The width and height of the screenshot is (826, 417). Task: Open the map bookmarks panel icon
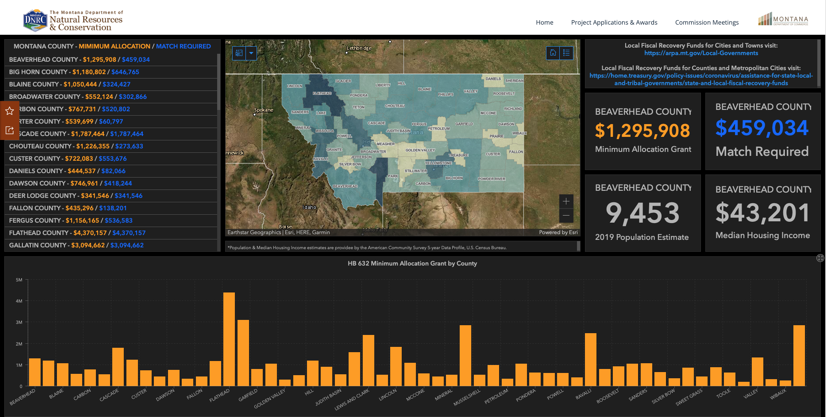(239, 53)
